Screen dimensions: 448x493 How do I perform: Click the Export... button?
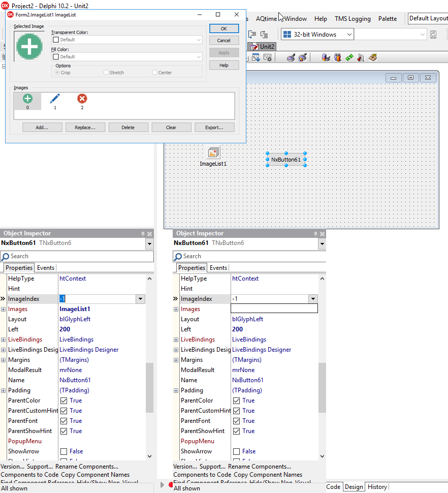point(214,128)
